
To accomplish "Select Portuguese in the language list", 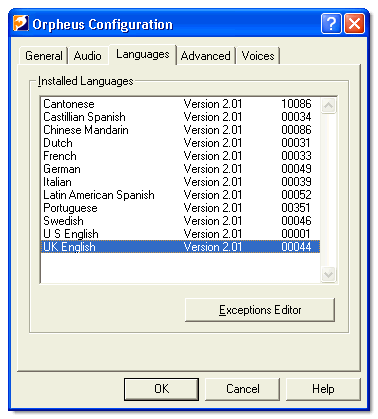I will pos(180,208).
